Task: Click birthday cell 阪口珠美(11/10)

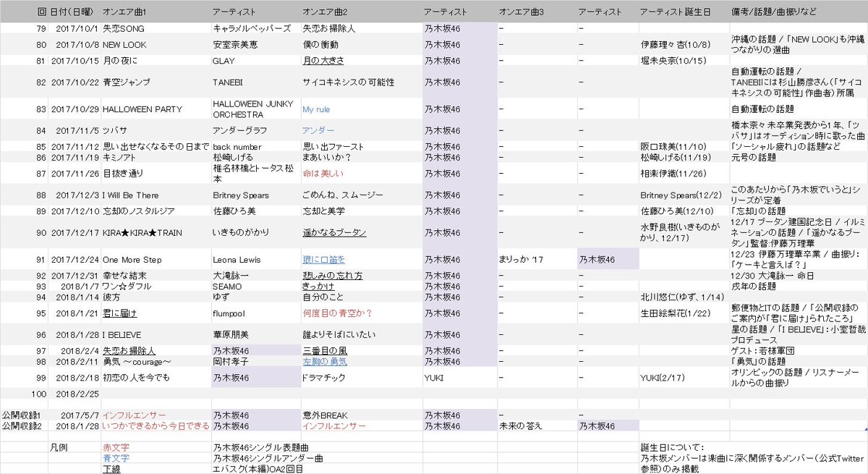Action: coord(673,146)
